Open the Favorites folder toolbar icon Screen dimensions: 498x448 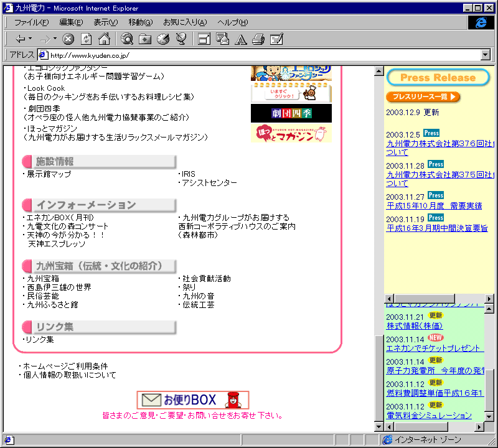[x=145, y=39]
